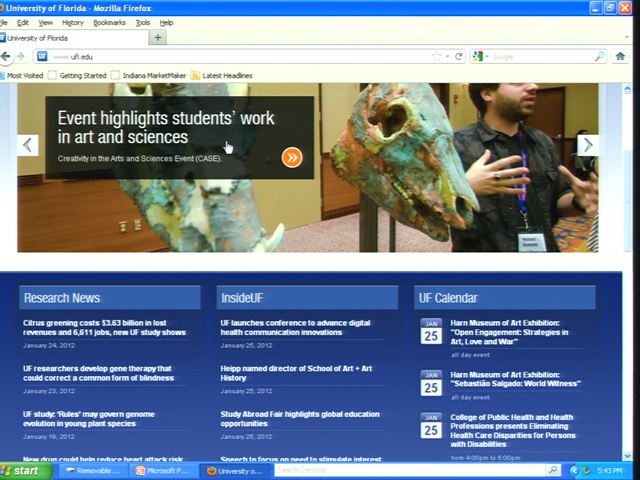640x480 pixels.
Task: Open the digital health communication conference story
Action: pyautogui.click(x=295, y=328)
